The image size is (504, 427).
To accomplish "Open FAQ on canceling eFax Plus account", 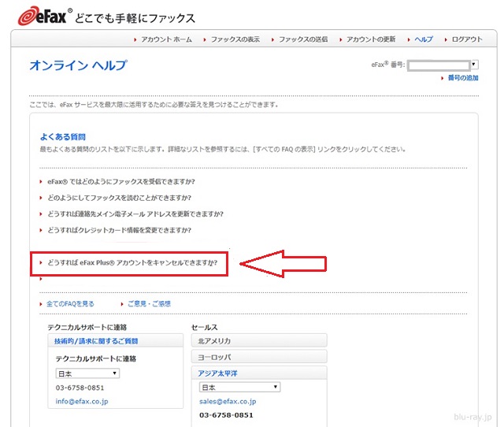I will click(x=132, y=262).
